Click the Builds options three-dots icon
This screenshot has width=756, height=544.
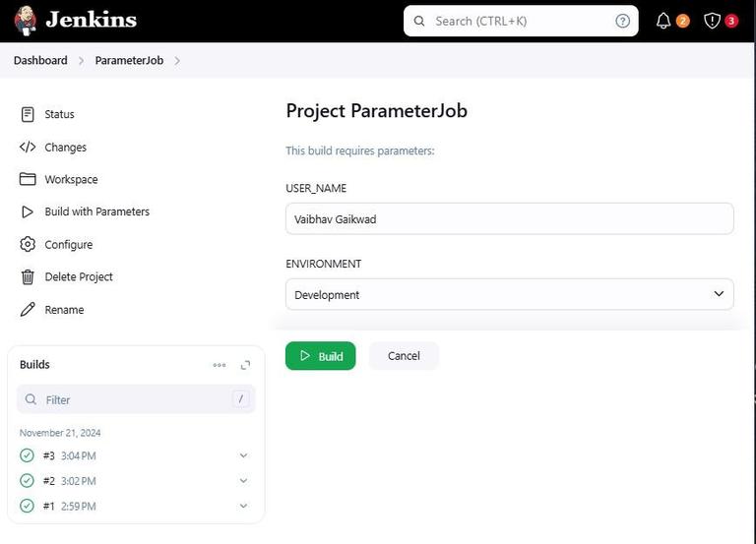pyautogui.click(x=220, y=365)
